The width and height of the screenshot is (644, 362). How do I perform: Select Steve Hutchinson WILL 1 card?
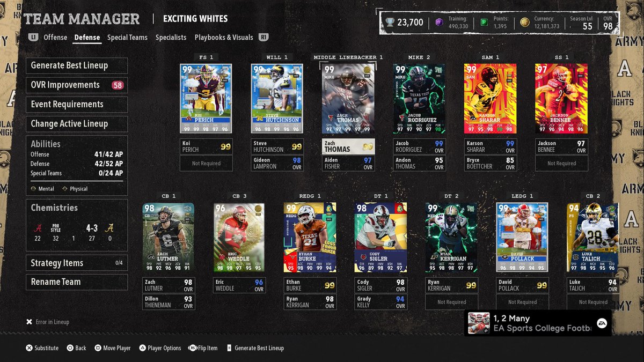pos(277,99)
